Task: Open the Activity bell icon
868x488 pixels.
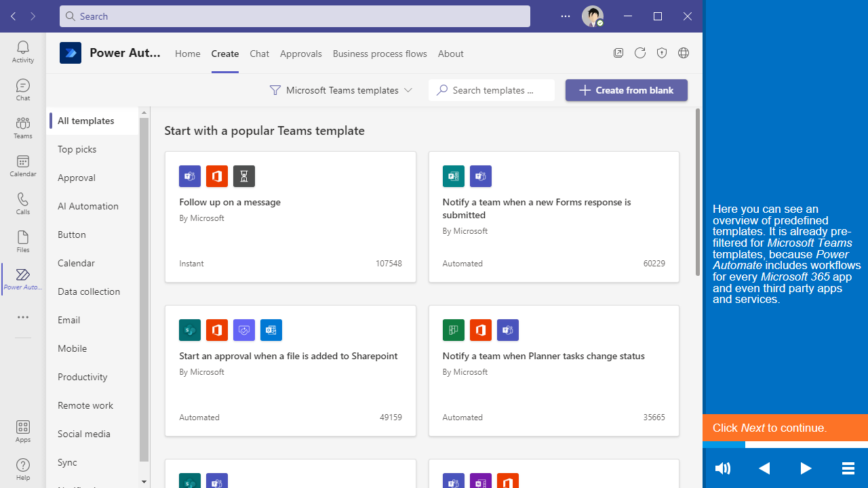Action: (x=23, y=52)
